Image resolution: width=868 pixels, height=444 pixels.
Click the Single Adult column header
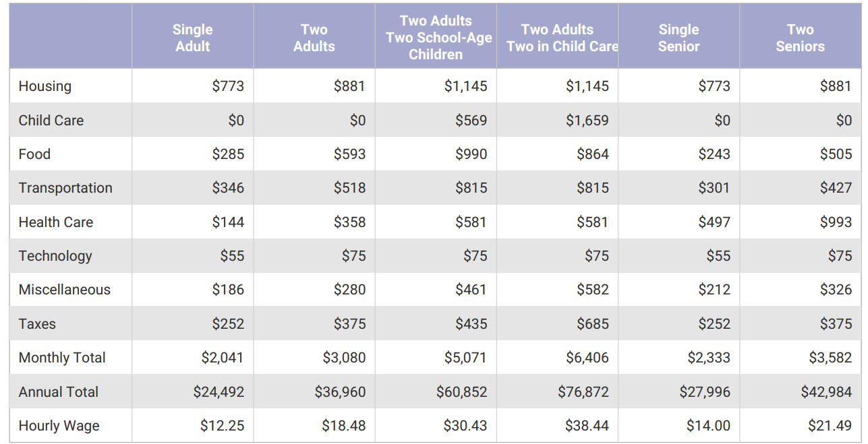click(x=192, y=38)
